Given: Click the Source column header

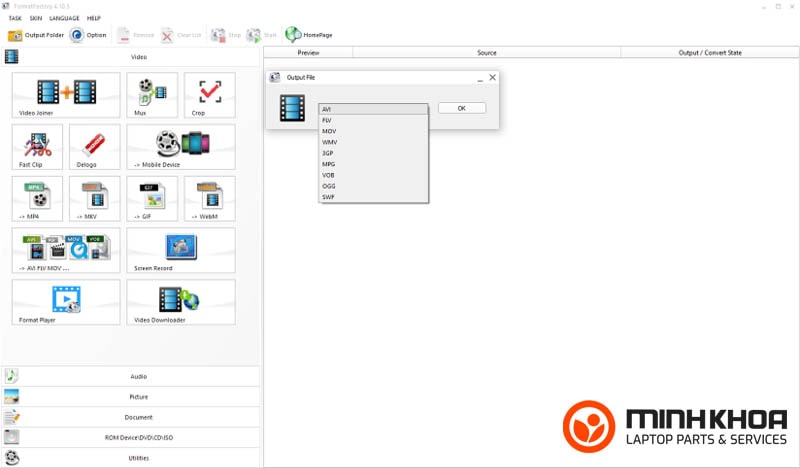Looking at the screenshot, I should (x=487, y=53).
